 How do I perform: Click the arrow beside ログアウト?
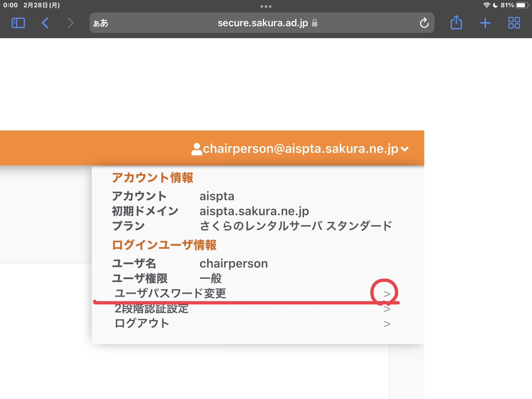pos(387,324)
